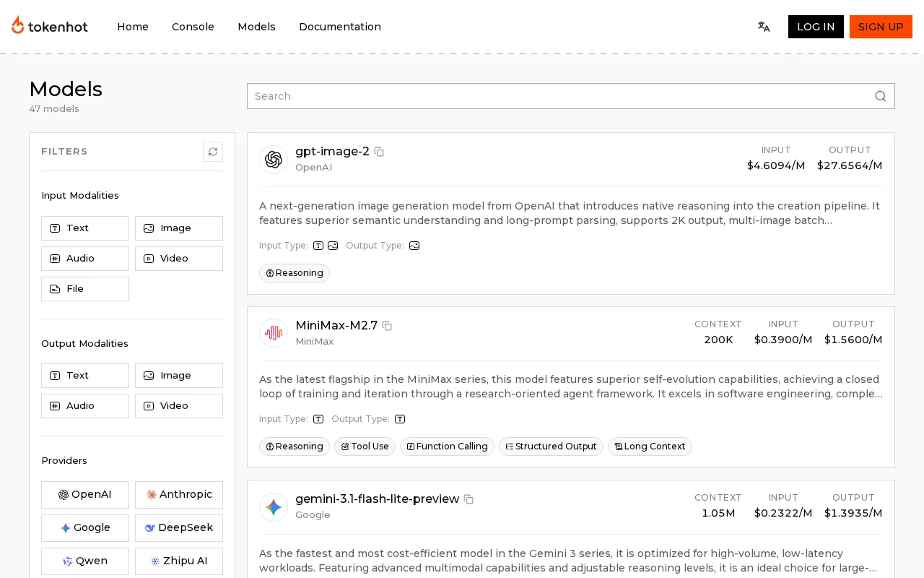Click the Google provider name under gemini
This screenshot has height=578, width=924.
tap(313, 515)
